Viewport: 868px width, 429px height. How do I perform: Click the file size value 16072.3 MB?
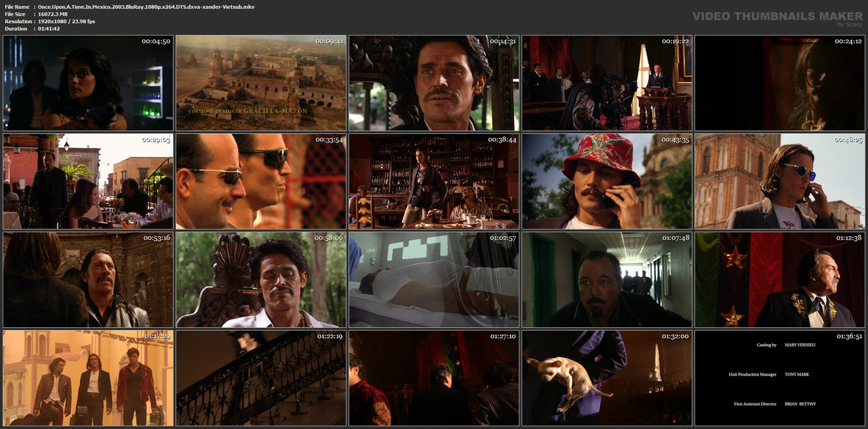[53, 14]
